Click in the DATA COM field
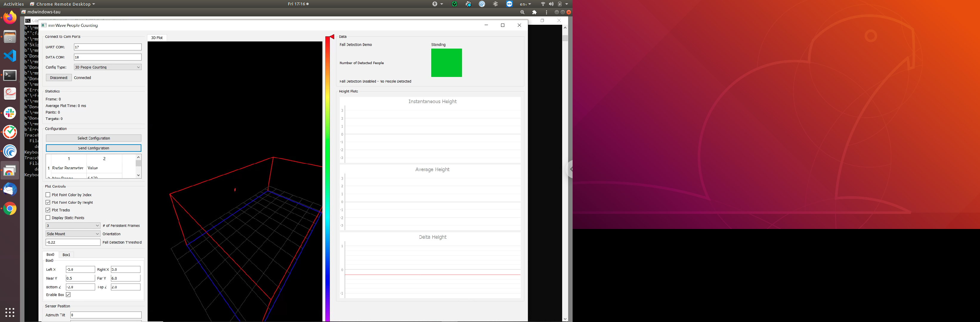This screenshot has height=322, width=980. click(x=108, y=57)
